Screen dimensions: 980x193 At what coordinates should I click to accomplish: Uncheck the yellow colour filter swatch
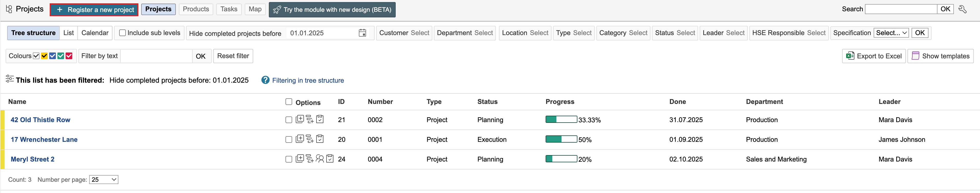tap(45, 56)
